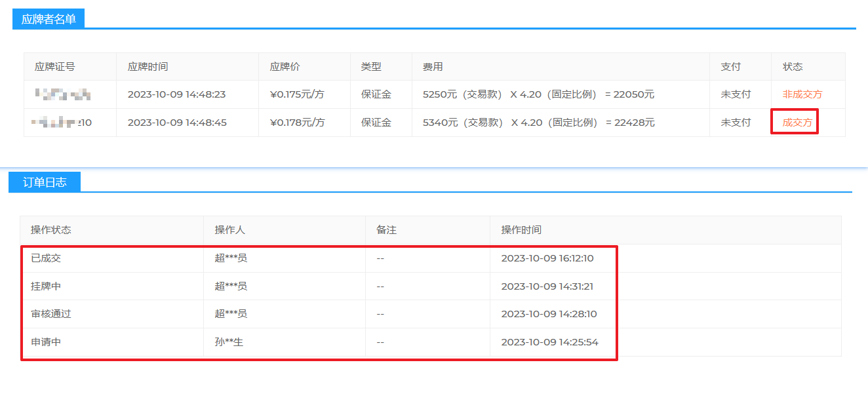Click the 操作时间 column header

[x=521, y=230]
